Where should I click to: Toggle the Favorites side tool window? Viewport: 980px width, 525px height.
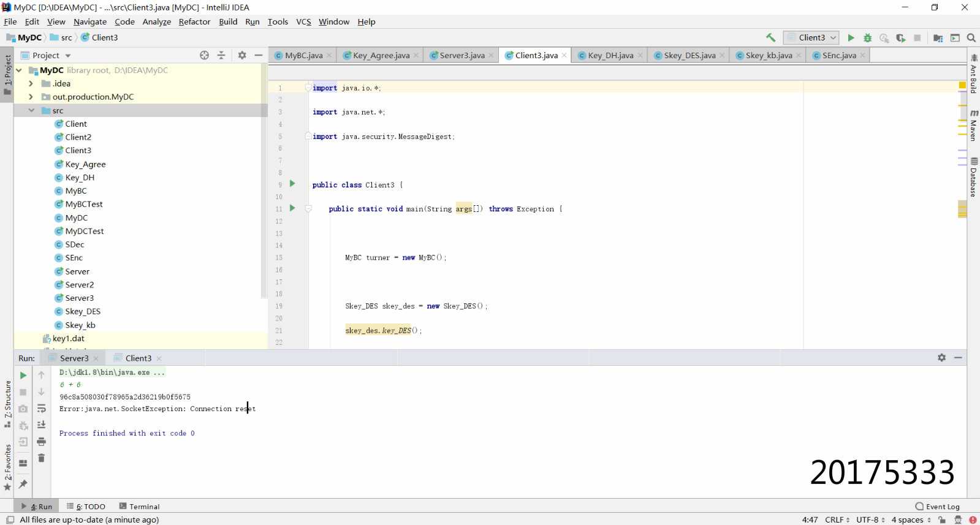pyautogui.click(x=7, y=467)
